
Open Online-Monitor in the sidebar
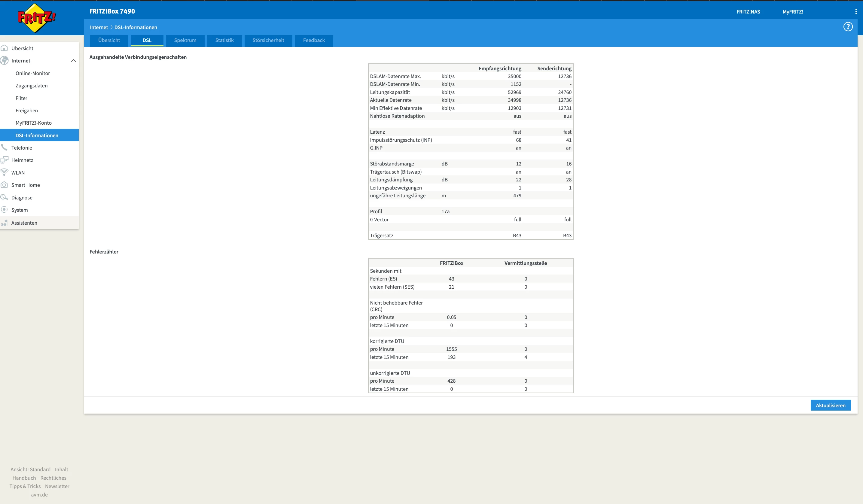[x=32, y=73]
